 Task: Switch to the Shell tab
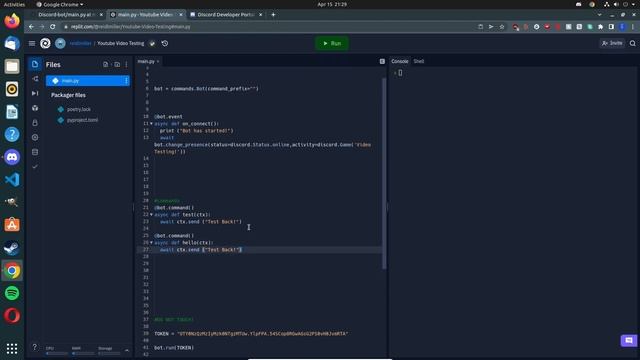point(419,61)
